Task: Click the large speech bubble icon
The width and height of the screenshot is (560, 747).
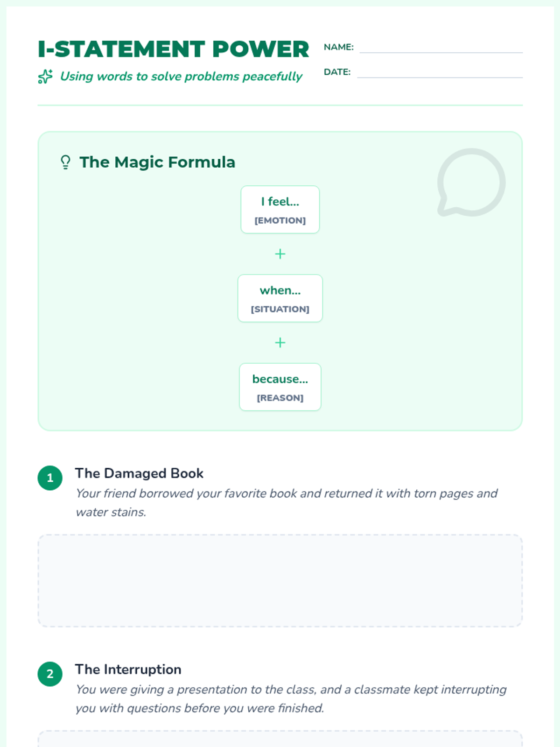Action: [x=471, y=183]
